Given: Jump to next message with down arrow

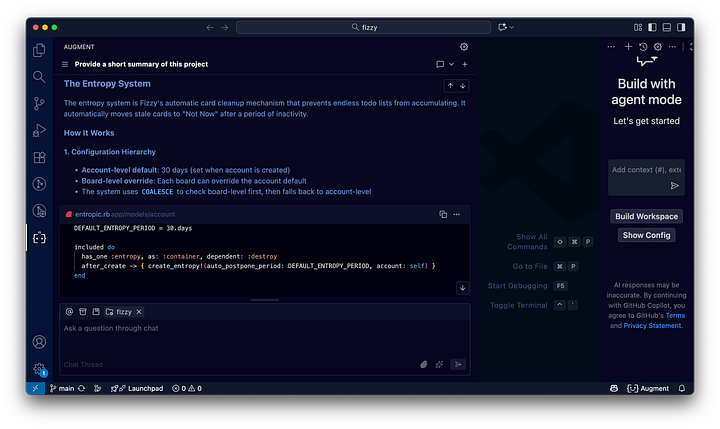Looking at the screenshot, I should 463,86.
